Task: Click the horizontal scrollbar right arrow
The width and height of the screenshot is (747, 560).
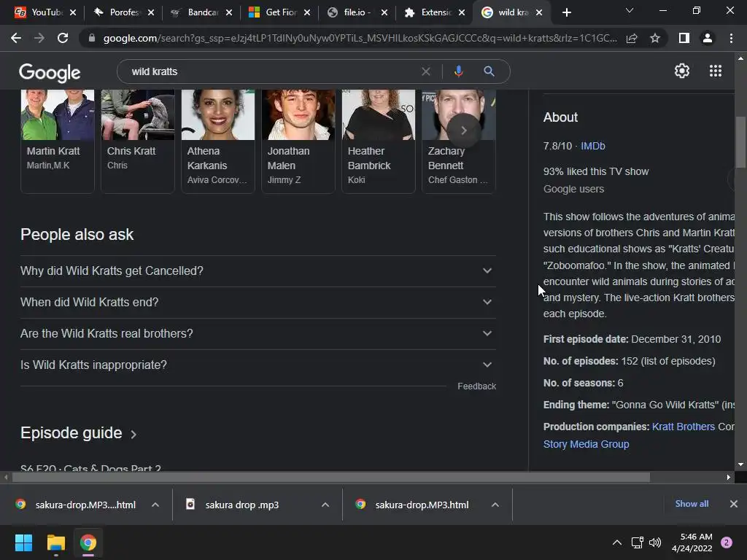Action: point(729,477)
